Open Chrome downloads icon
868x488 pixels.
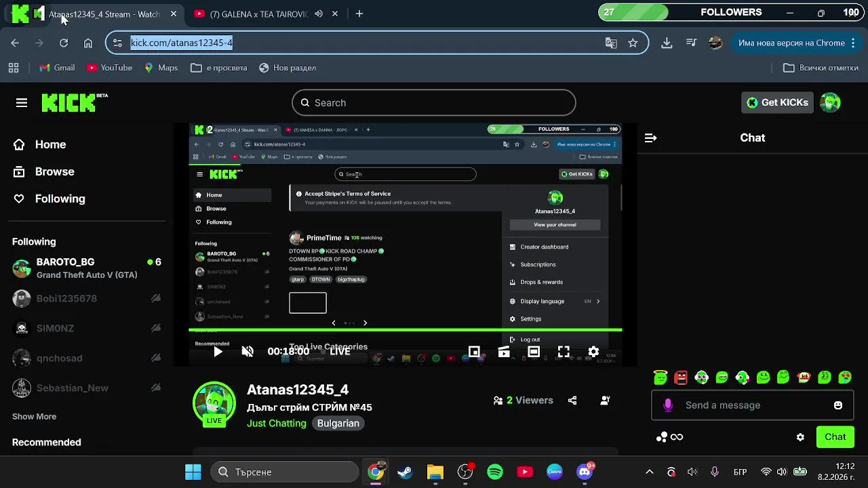click(x=667, y=43)
